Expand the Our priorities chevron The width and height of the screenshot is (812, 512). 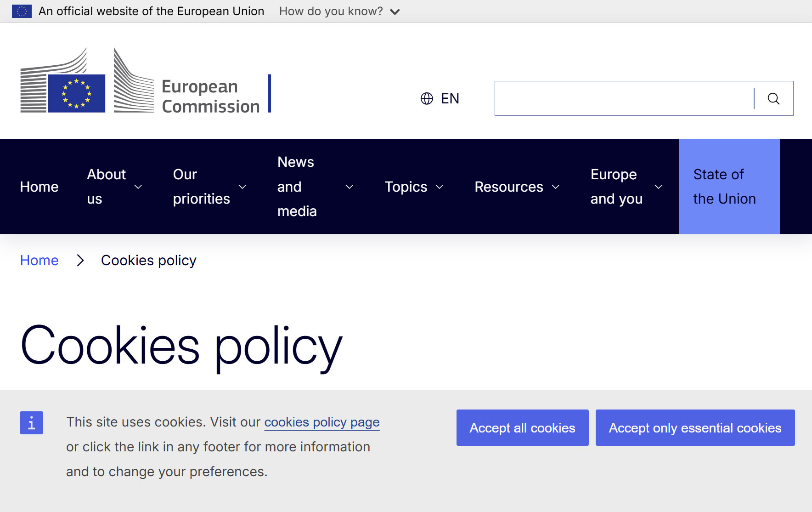(x=242, y=187)
